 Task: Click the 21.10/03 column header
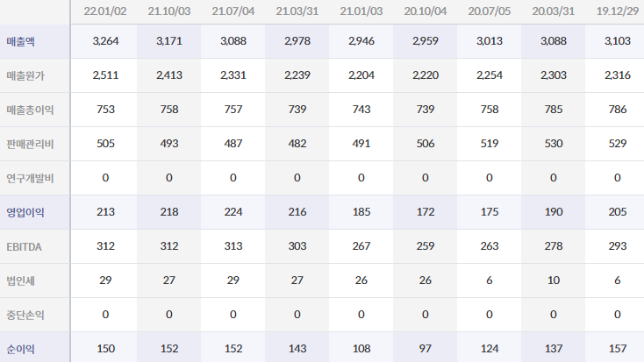pyautogui.click(x=169, y=11)
